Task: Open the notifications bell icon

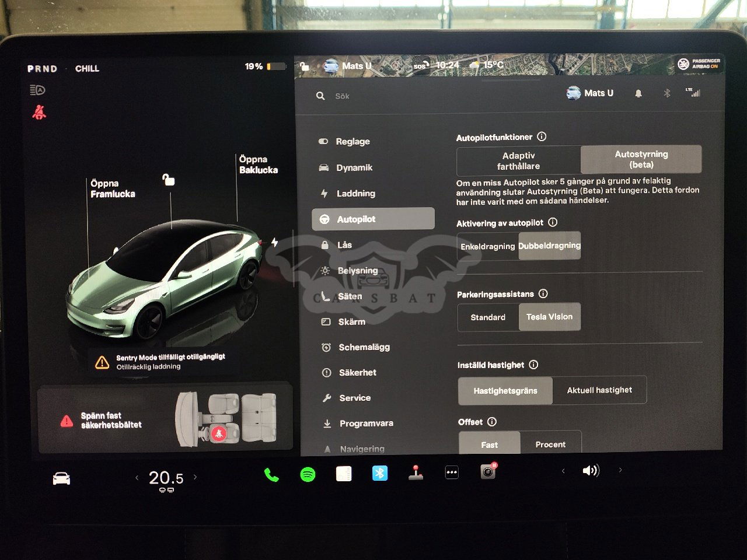Action: tap(638, 93)
